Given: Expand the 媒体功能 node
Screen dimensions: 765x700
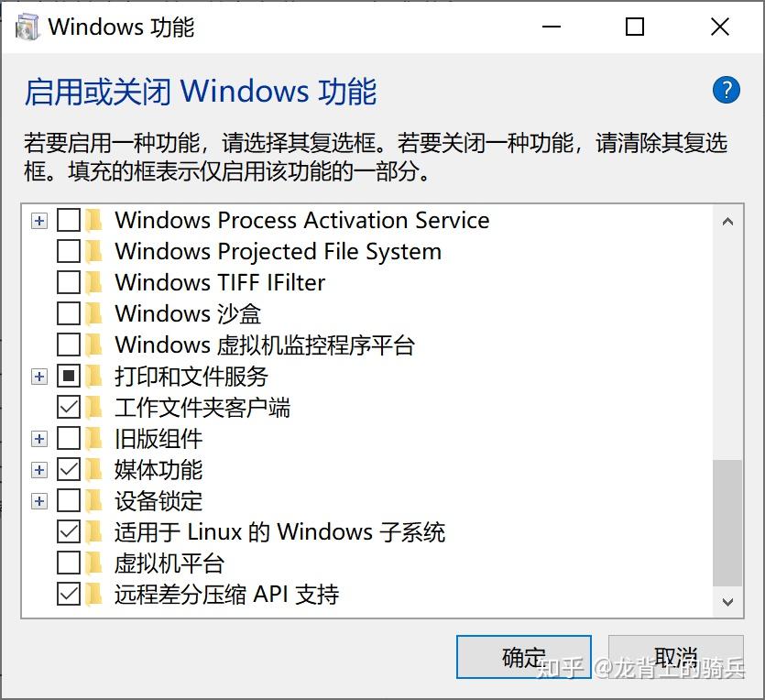Looking at the screenshot, I should coord(38,469).
